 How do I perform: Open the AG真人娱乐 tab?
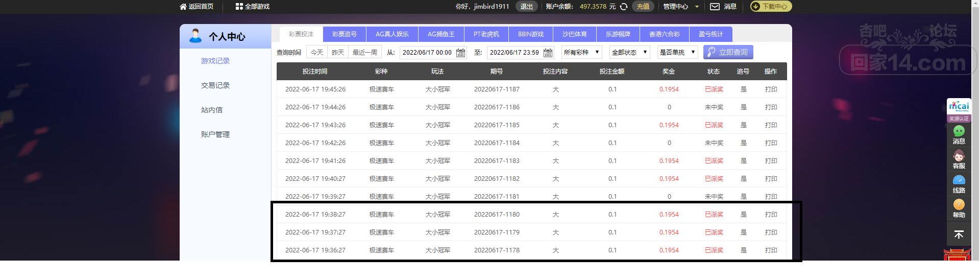(392, 34)
